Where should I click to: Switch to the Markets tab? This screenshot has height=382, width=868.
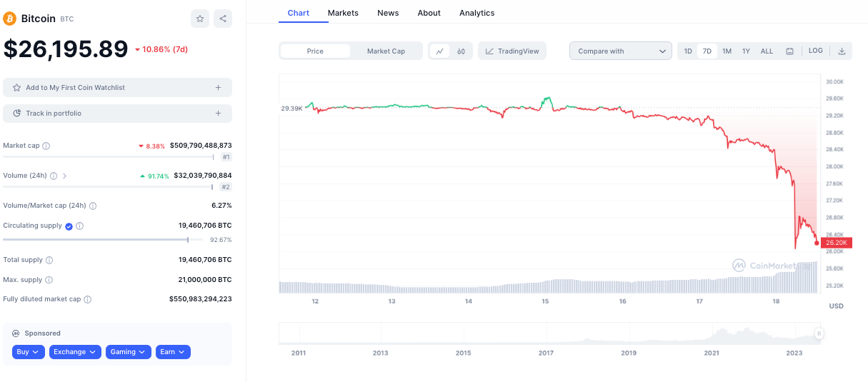click(x=343, y=13)
